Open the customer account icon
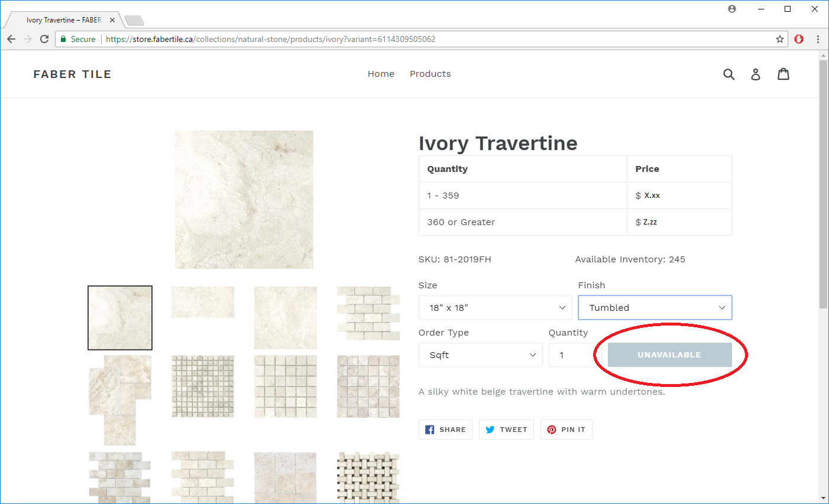This screenshot has height=504, width=829. click(756, 74)
